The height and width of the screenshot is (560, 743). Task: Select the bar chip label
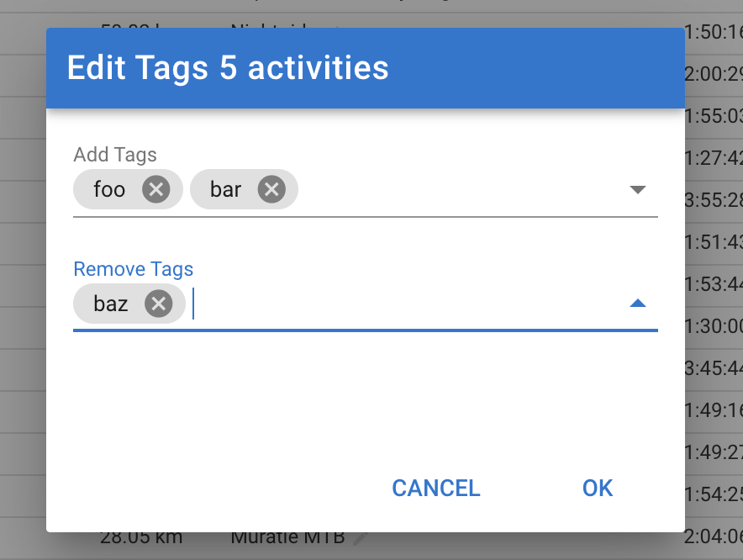coord(225,189)
